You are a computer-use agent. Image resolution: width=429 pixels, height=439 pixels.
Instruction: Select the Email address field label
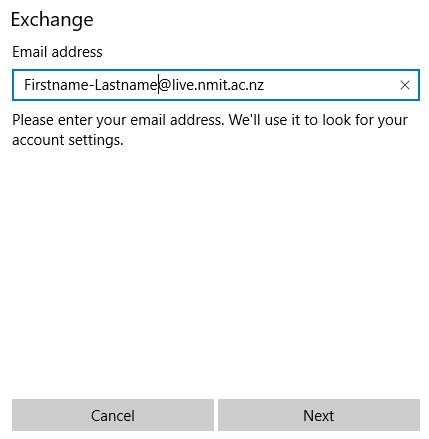click(57, 52)
